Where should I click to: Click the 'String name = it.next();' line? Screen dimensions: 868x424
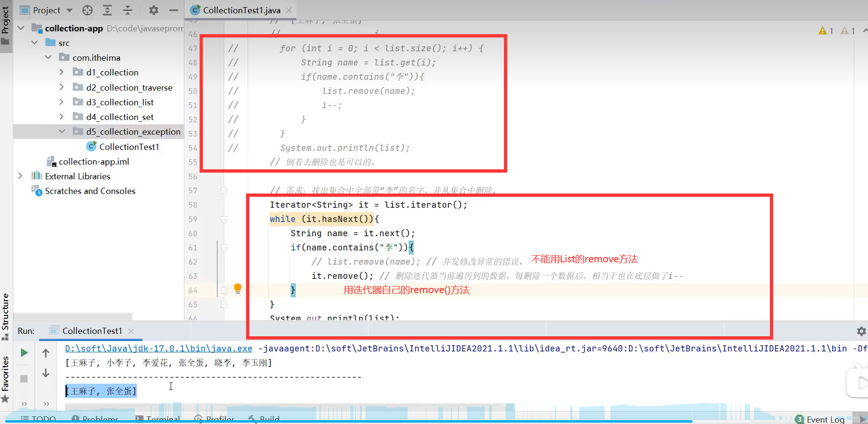coord(353,233)
